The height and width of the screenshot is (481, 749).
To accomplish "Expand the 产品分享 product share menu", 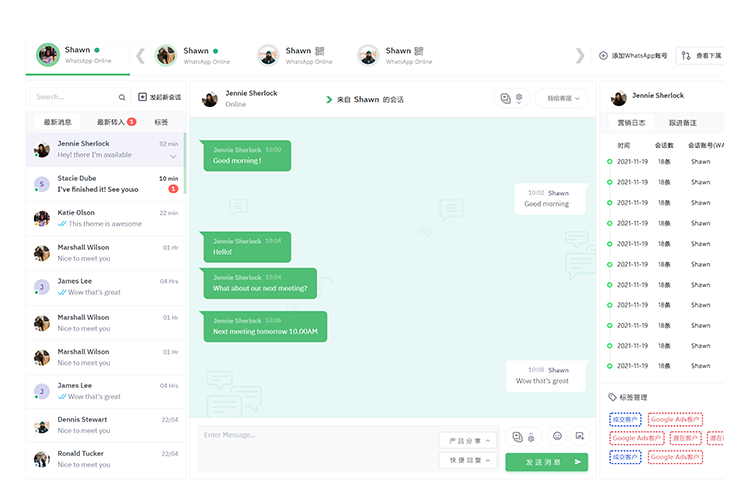I will pos(467,441).
